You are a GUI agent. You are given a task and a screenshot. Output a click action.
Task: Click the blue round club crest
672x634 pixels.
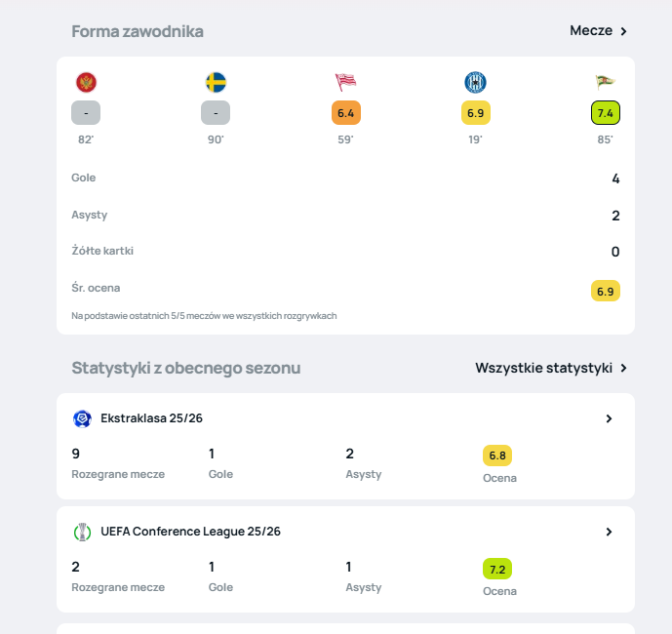pos(475,83)
